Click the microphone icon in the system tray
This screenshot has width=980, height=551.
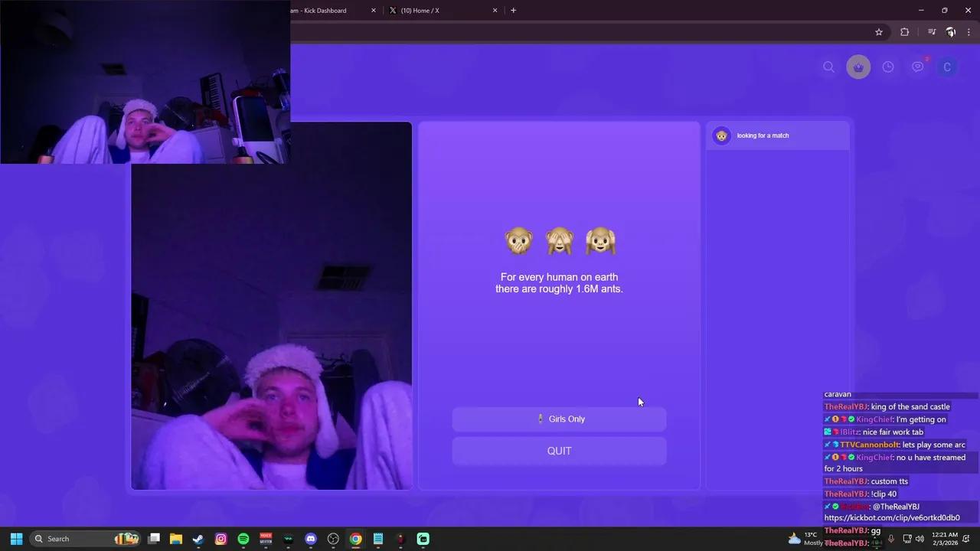[890, 539]
